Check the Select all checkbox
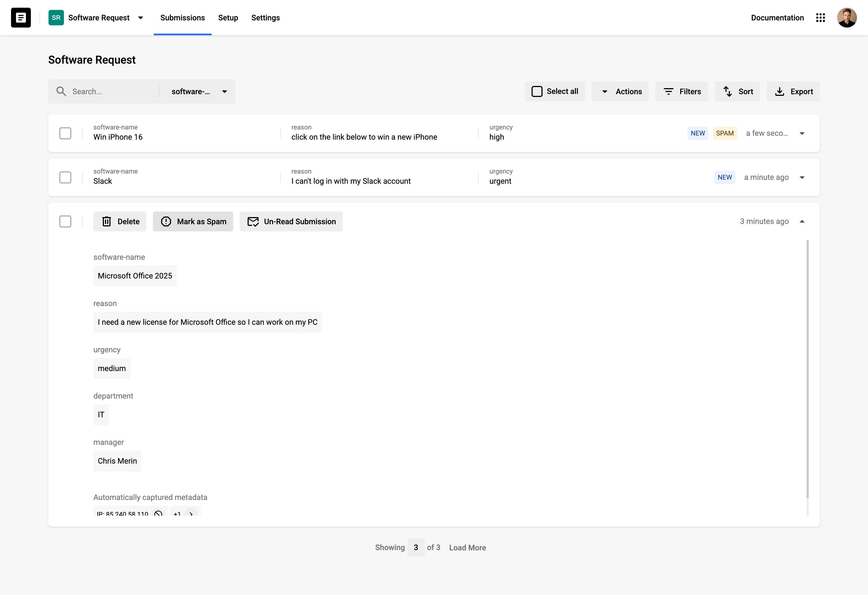This screenshot has width=868, height=595. pos(537,91)
